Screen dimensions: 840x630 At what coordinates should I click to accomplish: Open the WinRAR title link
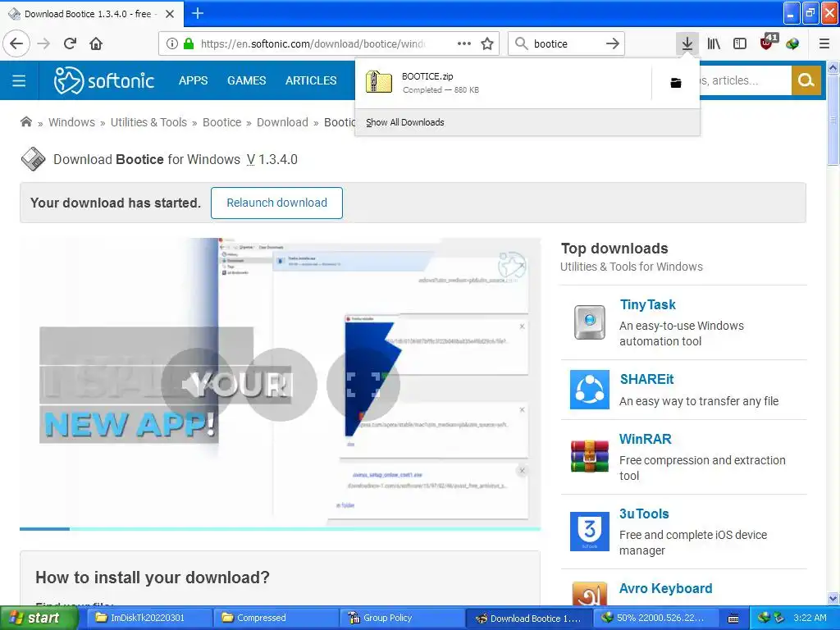(645, 439)
